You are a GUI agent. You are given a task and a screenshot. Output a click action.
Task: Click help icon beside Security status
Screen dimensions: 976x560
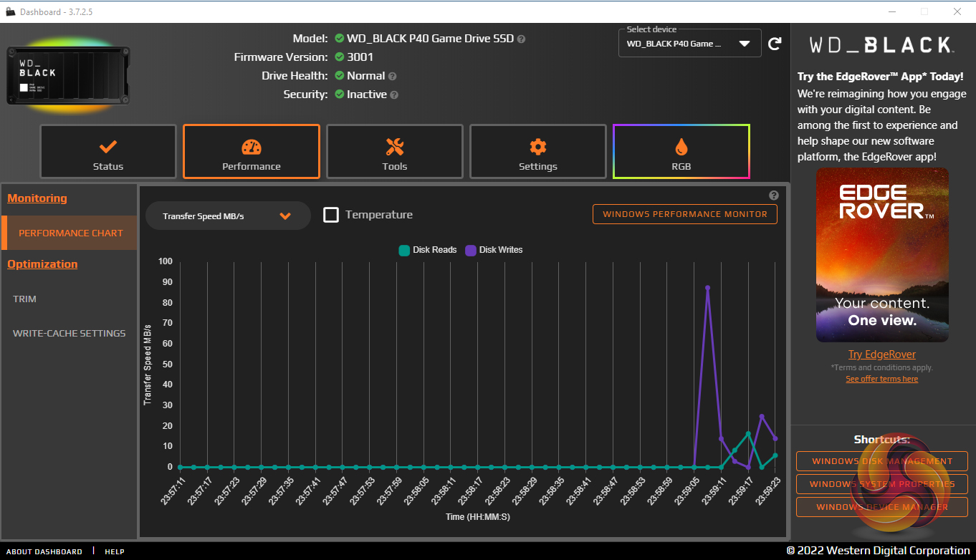394,95
